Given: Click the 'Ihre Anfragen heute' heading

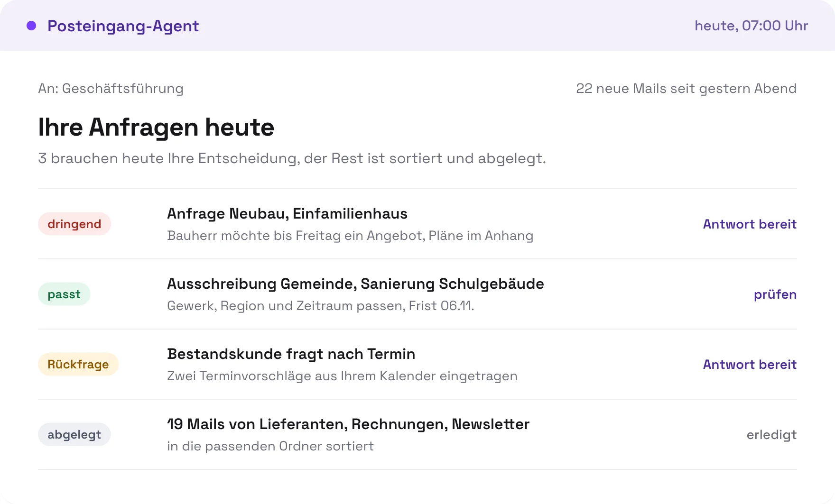Looking at the screenshot, I should 156,127.
